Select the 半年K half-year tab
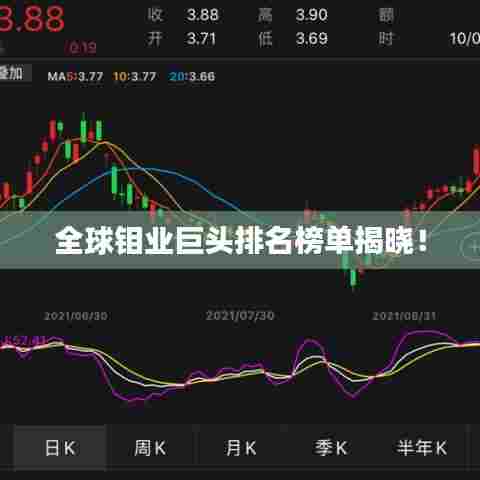 [x=421, y=448]
